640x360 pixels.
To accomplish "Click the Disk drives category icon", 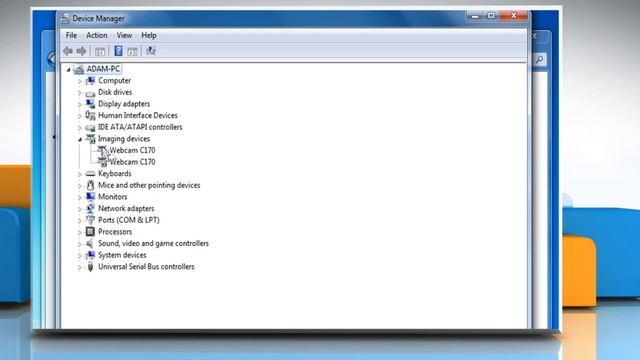I will (x=90, y=93).
